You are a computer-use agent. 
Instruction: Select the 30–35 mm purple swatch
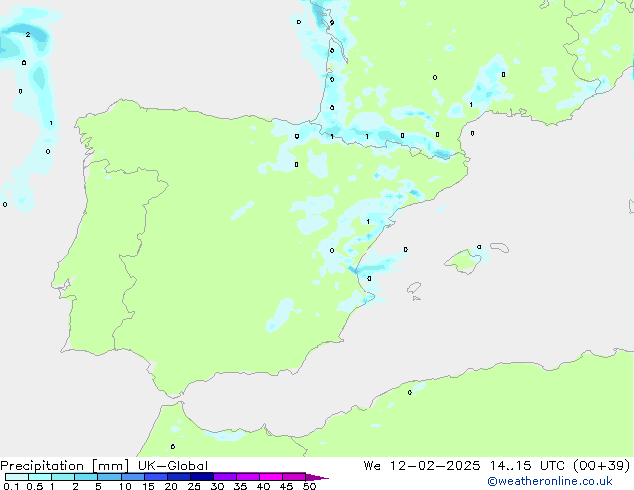point(224,477)
